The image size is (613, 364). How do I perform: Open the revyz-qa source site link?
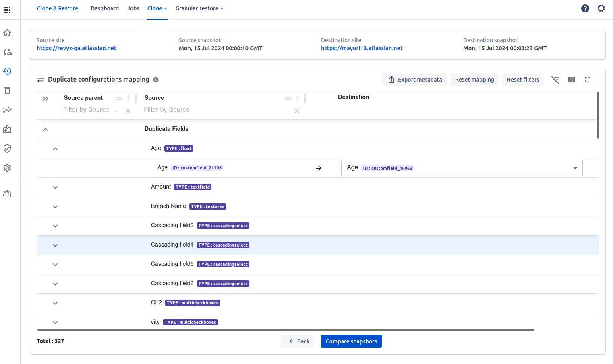coord(77,48)
